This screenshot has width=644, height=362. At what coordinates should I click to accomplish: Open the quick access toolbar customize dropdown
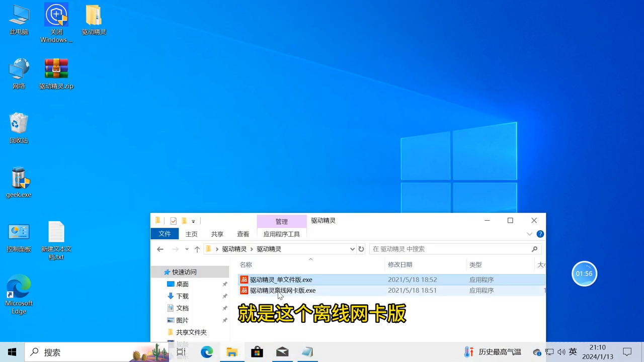(193, 221)
